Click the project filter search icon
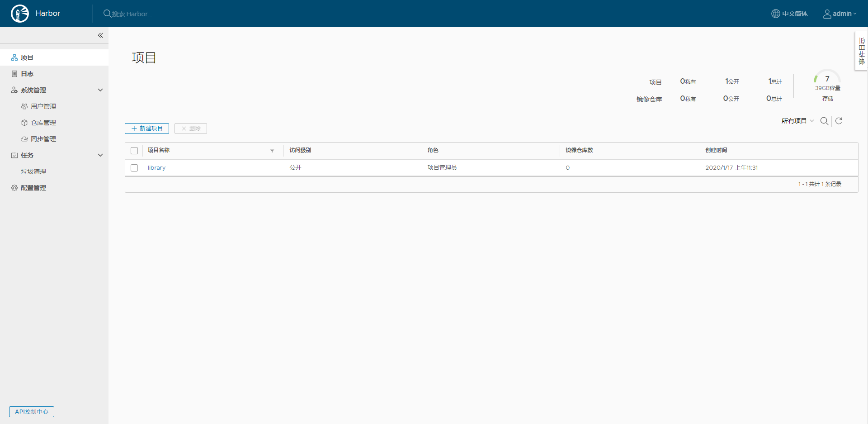Screen dimensions: 868x424 click(x=825, y=121)
